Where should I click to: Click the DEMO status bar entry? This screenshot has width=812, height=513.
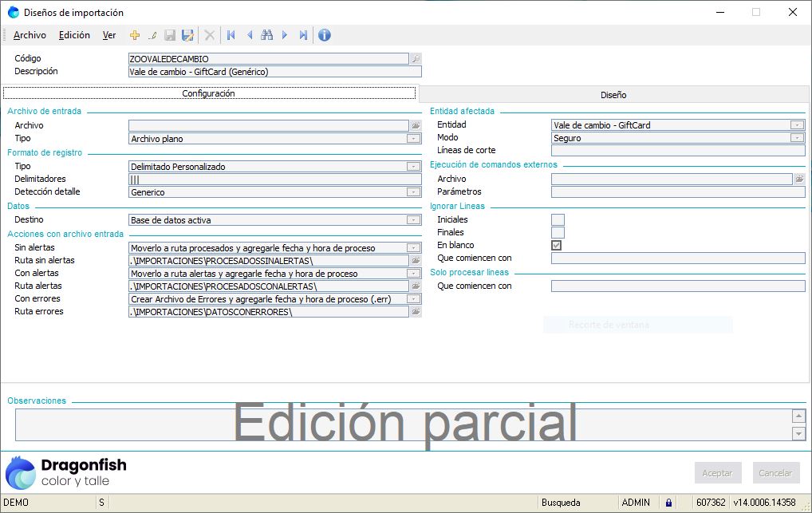tap(16, 503)
